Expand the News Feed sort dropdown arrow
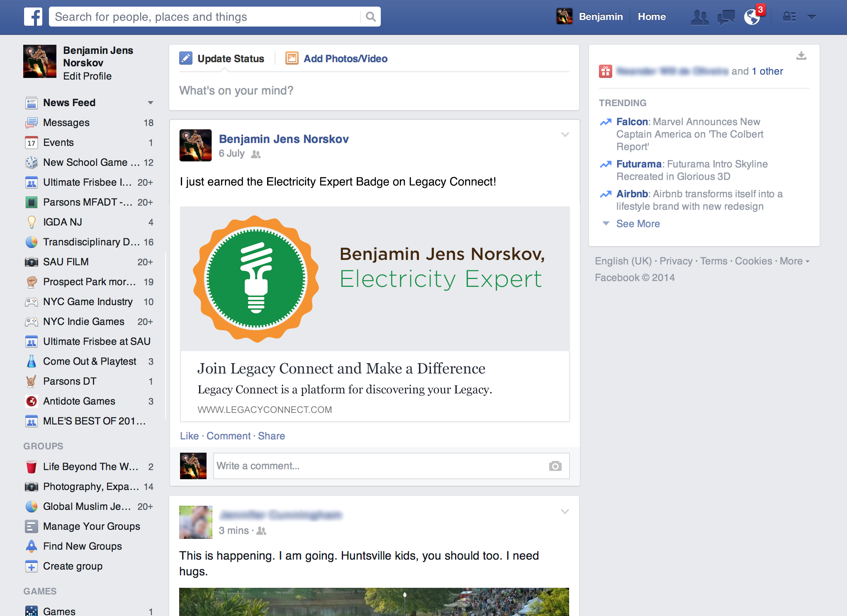Image resolution: width=847 pixels, height=616 pixels. 150,103
